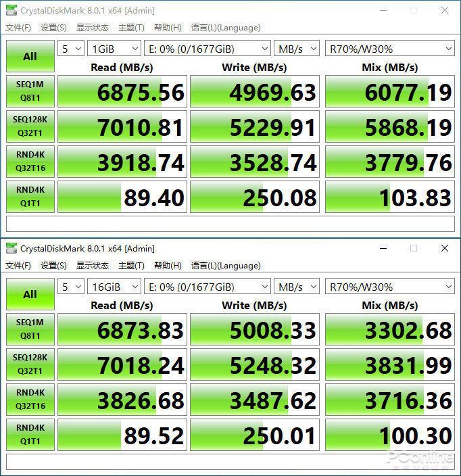461x476 pixels.
Task: Click the 103.83 mix result
Action: pyautogui.click(x=390, y=197)
